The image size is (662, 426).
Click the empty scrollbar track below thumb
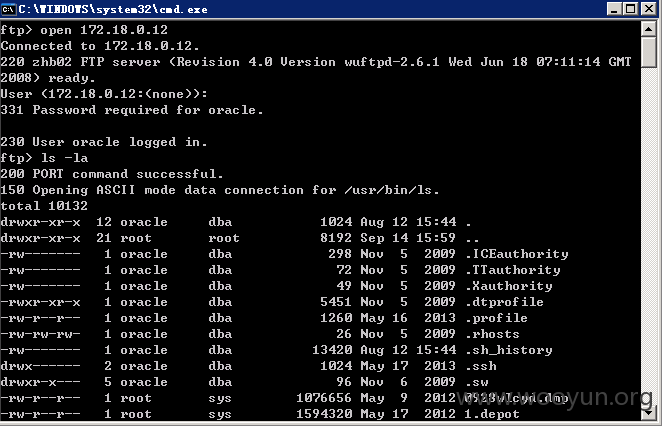(648, 236)
